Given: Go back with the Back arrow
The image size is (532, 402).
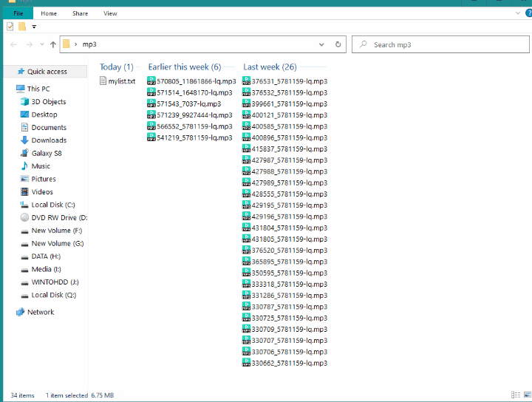Looking at the screenshot, I should (13, 44).
